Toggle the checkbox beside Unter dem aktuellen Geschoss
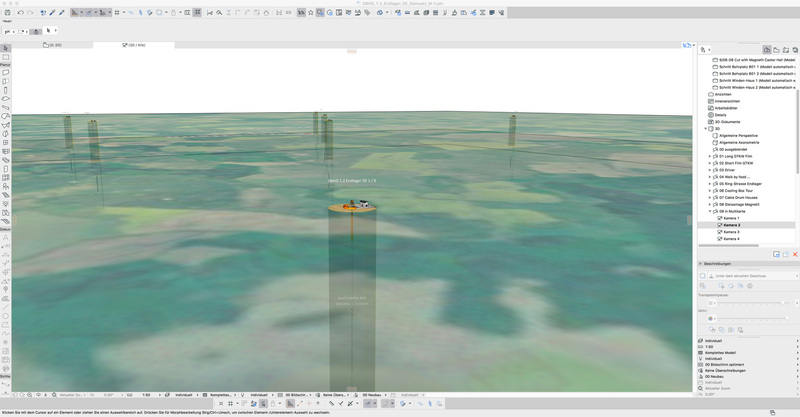The width and height of the screenshot is (800, 417). click(x=703, y=275)
